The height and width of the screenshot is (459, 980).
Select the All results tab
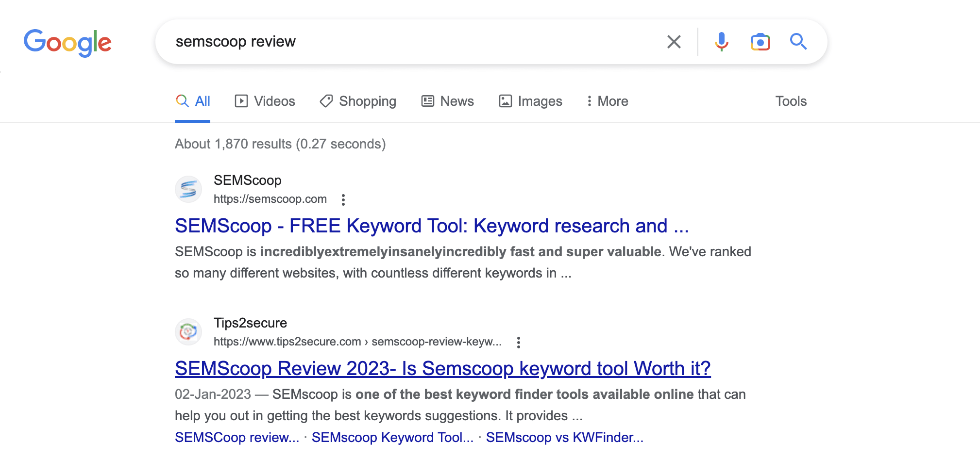[x=193, y=101]
